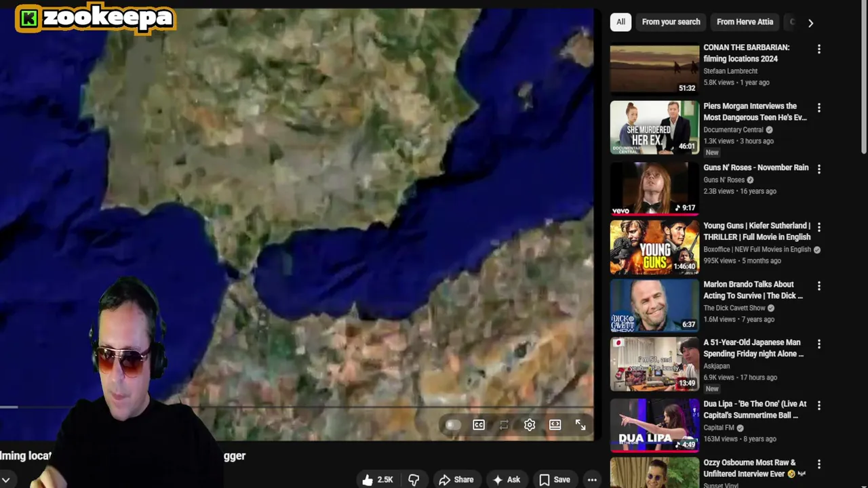This screenshot has height=488, width=868.
Task: Open title CONAN THE BARBARIAN: filming locations 2024
Action: [747, 53]
